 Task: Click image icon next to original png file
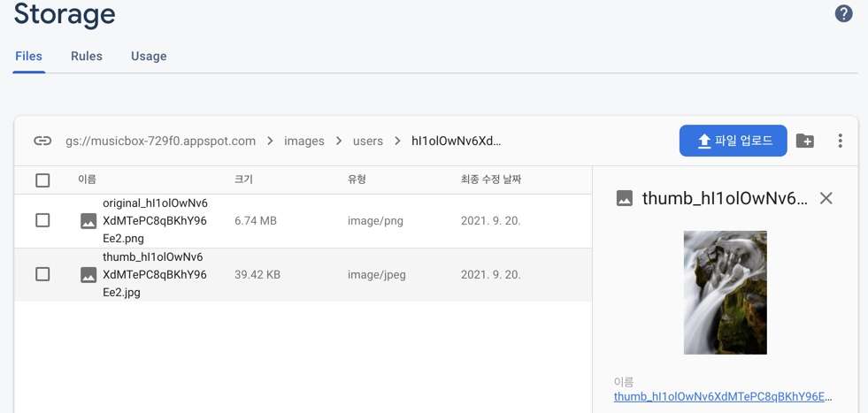pyautogui.click(x=88, y=221)
